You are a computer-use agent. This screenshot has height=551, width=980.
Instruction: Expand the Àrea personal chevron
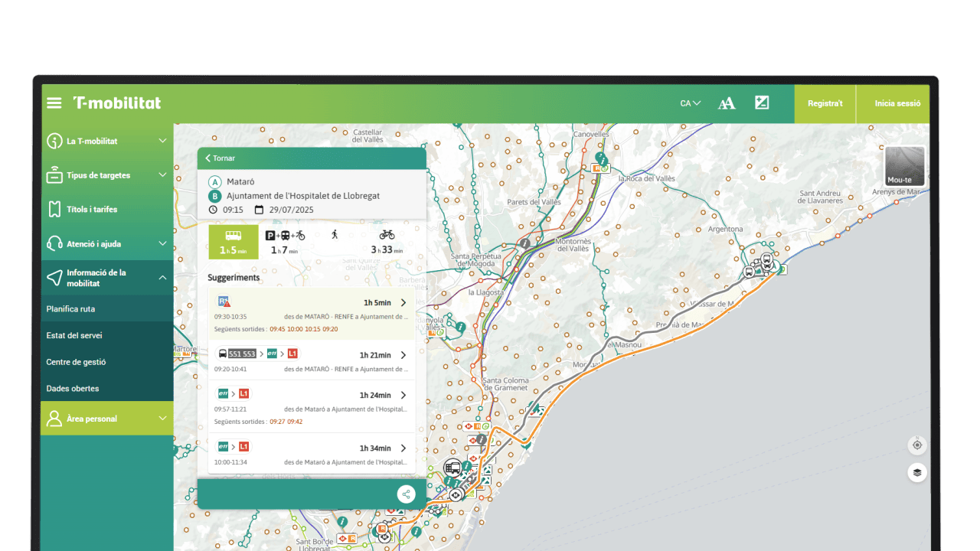tap(162, 419)
